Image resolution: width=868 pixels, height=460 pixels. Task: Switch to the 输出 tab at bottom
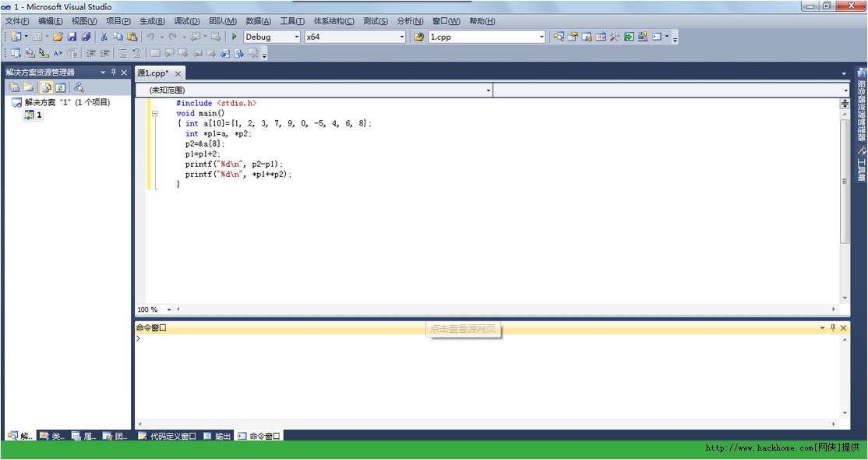click(218, 436)
